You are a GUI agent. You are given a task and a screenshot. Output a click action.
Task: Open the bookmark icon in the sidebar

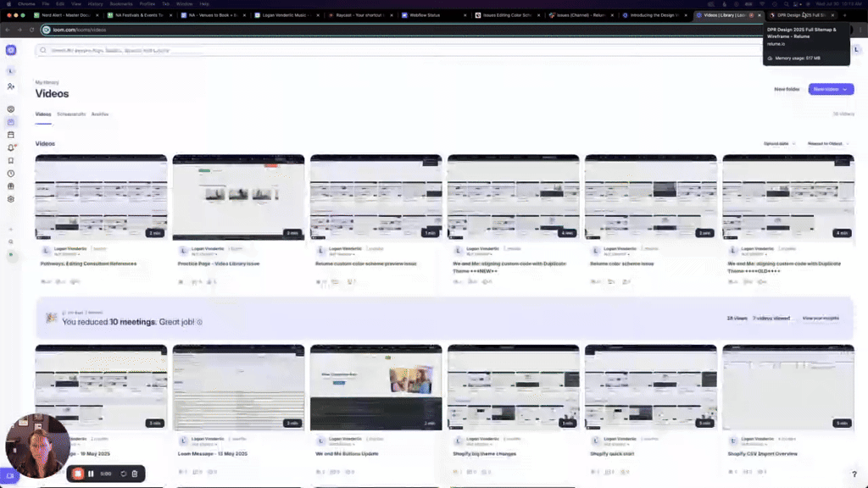point(11,160)
